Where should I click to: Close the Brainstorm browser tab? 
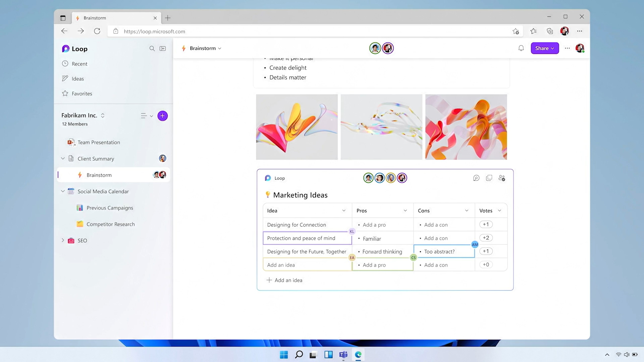(x=155, y=18)
